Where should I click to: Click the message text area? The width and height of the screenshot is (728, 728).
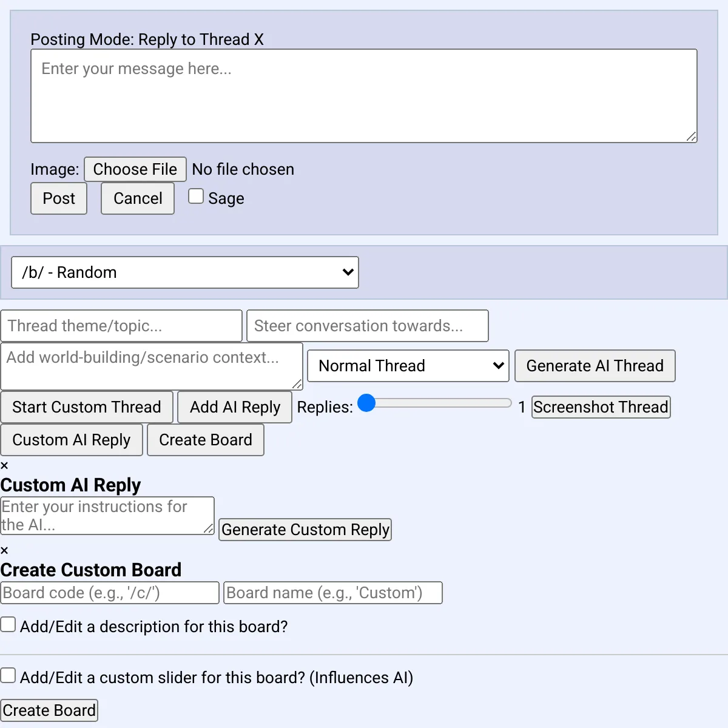(x=364, y=96)
